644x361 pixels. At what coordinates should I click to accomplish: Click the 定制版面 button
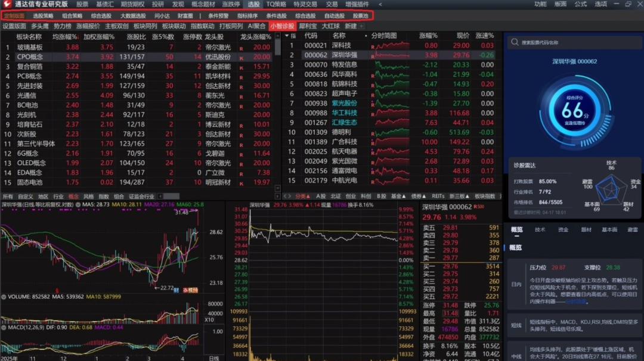pyautogui.click(x=14, y=15)
